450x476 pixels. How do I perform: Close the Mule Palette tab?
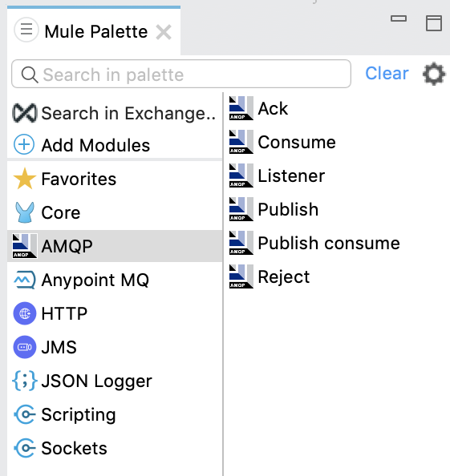click(164, 32)
